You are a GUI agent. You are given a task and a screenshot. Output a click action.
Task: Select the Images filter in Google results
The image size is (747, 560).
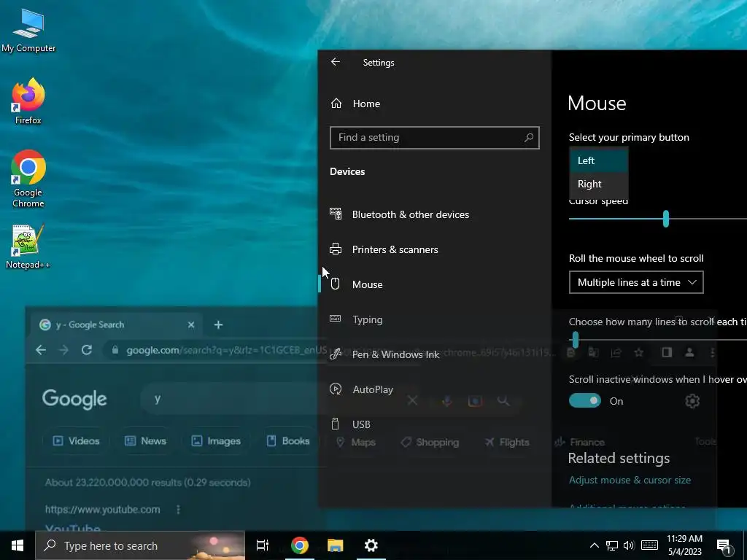216,441
